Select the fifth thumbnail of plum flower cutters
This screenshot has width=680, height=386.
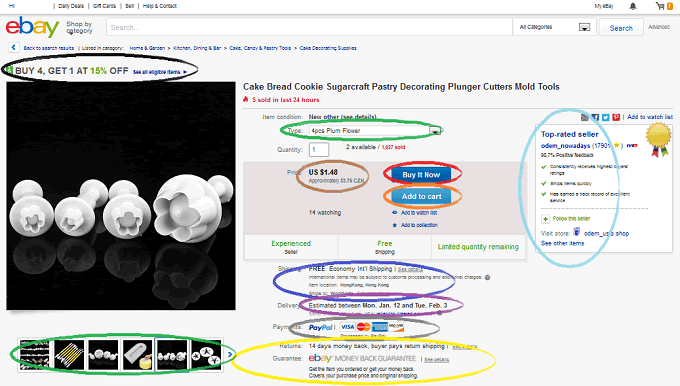(172, 355)
